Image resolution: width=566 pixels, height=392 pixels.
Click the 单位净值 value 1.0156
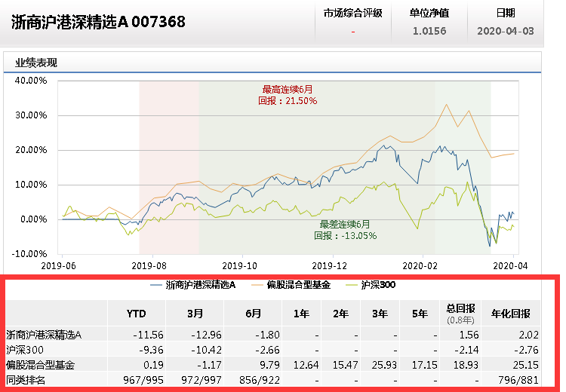click(x=429, y=31)
